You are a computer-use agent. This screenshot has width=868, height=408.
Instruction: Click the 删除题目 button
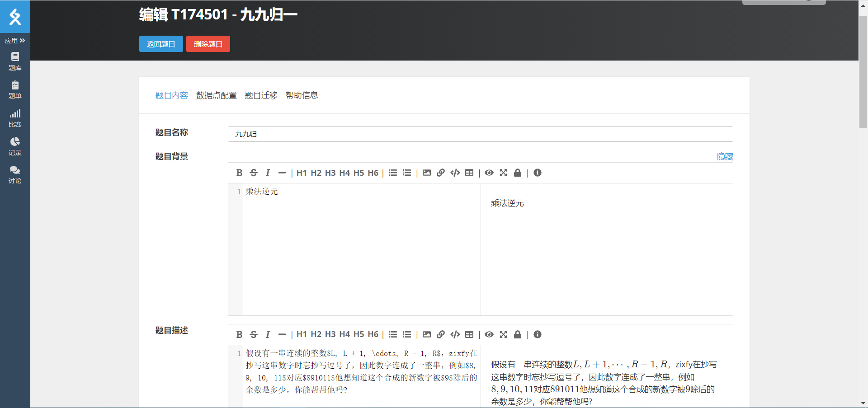[x=208, y=44]
